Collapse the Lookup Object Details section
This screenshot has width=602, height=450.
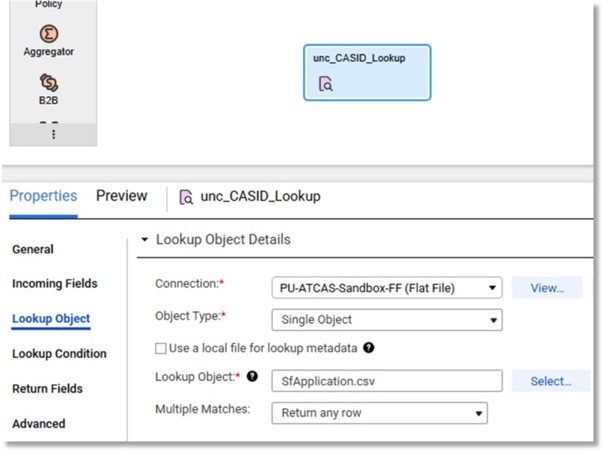pos(146,240)
